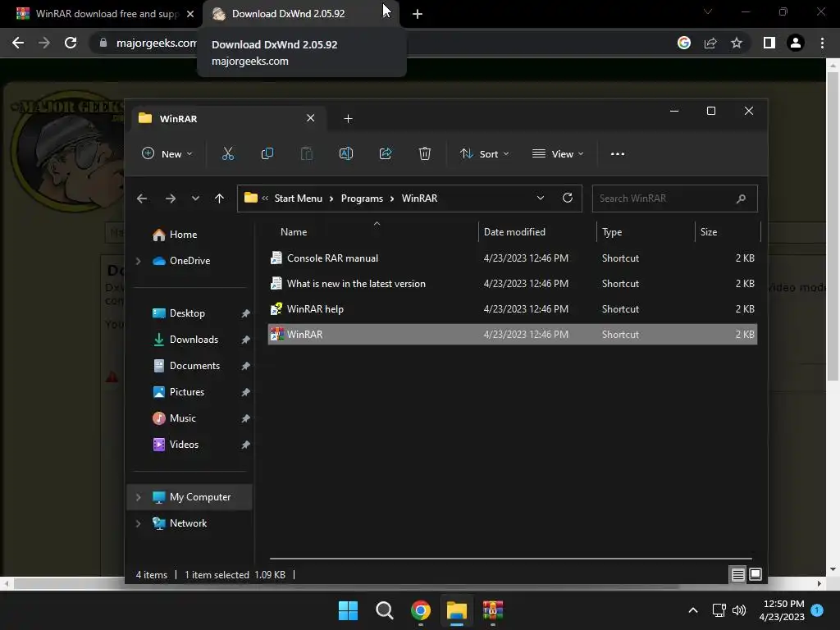Close the WinRAR Explorer tab
Image resolution: width=840 pixels, height=630 pixels.
311,118
